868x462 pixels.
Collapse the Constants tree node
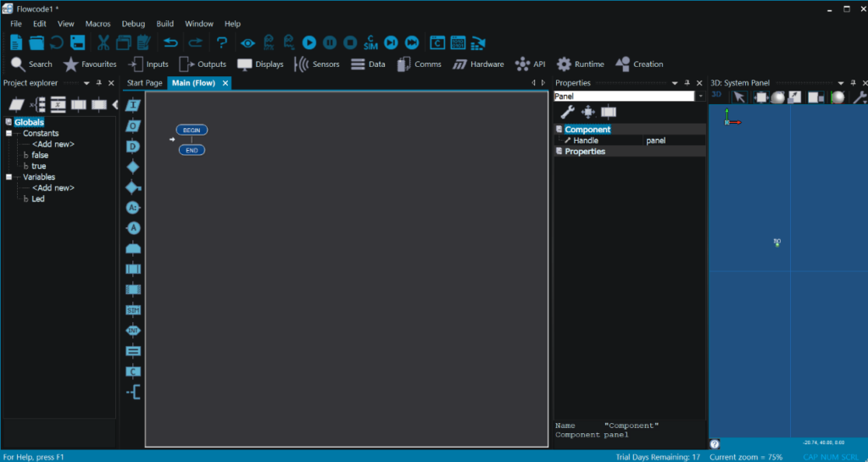[8, 133]
